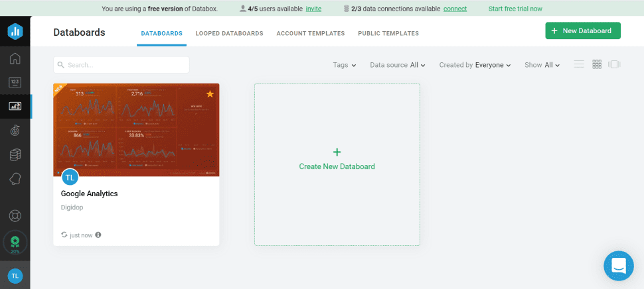
Task: Switch to list view layout icon
Action: 579,64
